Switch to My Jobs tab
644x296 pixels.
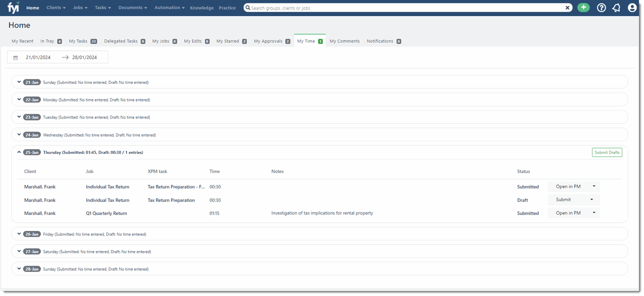tap(165, 41)
